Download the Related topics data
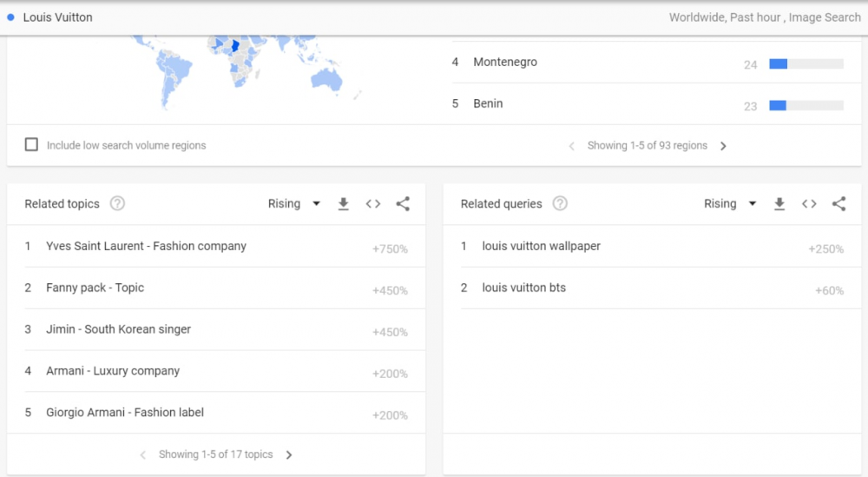This screenshot has height=477, width=868. click(x=343, y=204)
